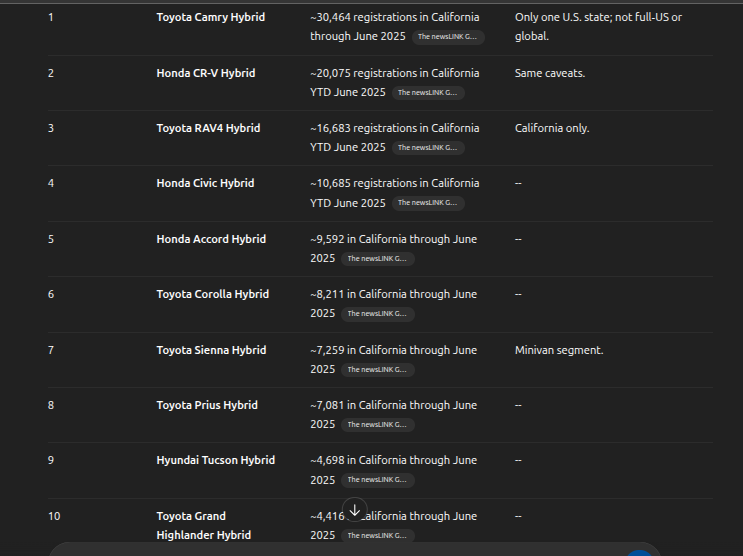Click the newsLINK chip in Honda Accord row

378,259
